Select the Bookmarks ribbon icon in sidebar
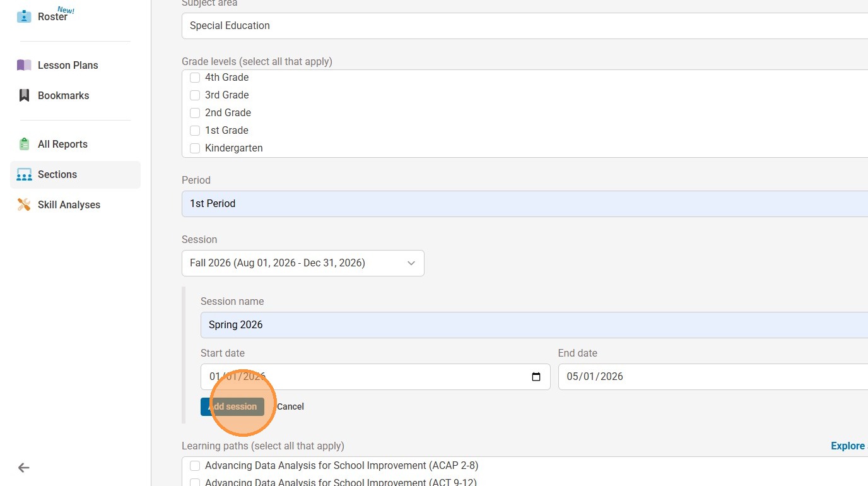 24,95
